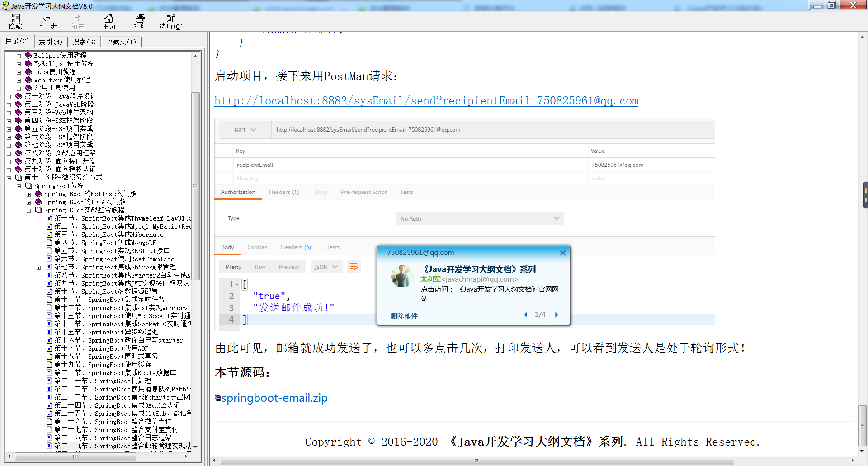The width and height of the screenshot is (868, 466).
Task: Collapse the Spring Boot实战整合教程 node
Action: pos(28,210)
